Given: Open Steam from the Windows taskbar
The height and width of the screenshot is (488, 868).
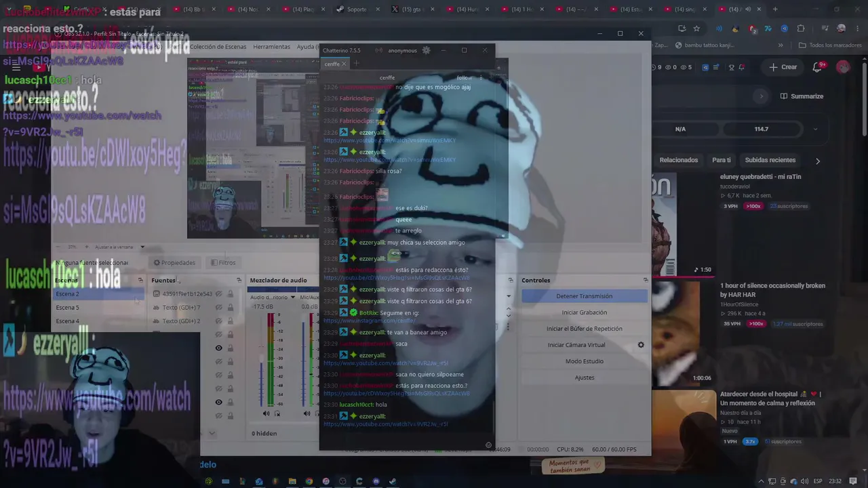Looking at the screenshot, I should [x=393, y=481].
